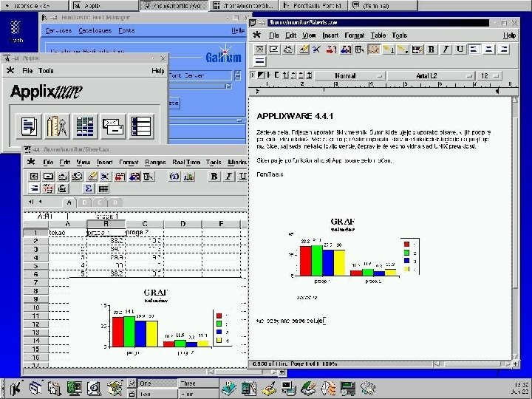Open the Ranges menu in spreadsheet
The image size is (532, 399).
click(155, 162)
